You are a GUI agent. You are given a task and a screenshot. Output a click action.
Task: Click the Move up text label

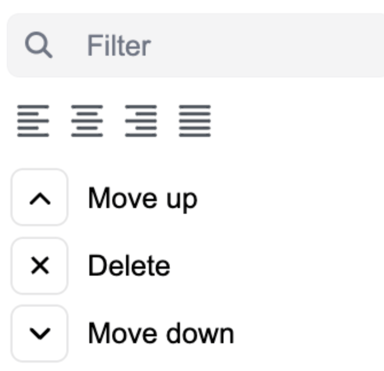coord(143,199)
